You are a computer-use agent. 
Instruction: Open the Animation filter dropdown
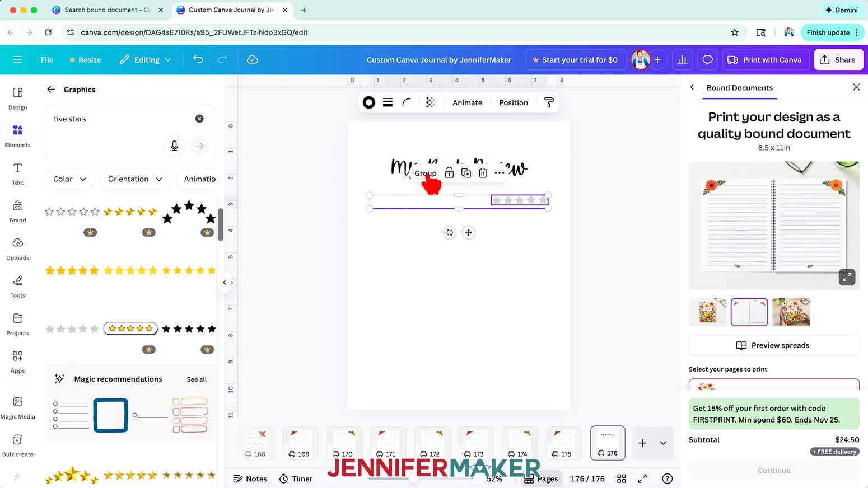[x=197, y=179]
